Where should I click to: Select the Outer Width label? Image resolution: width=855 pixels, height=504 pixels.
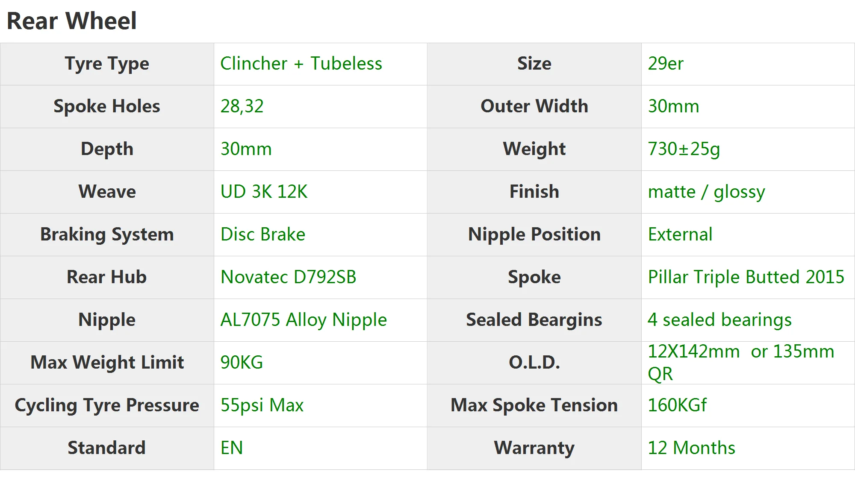(x=534, y=106)
